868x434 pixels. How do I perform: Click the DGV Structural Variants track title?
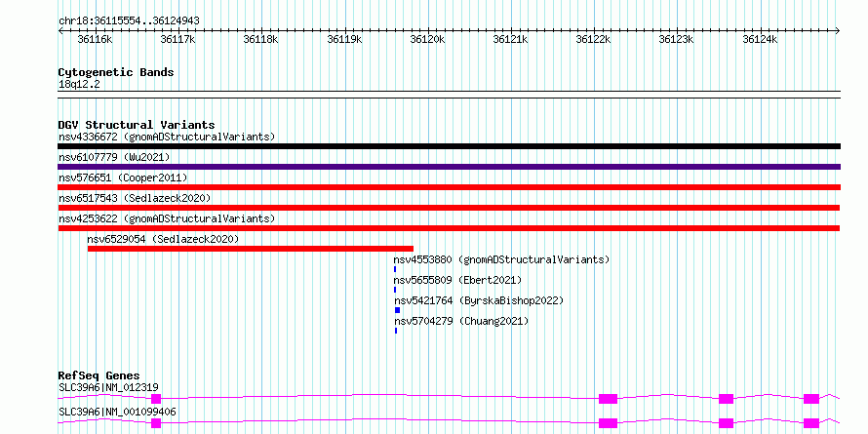137,125
